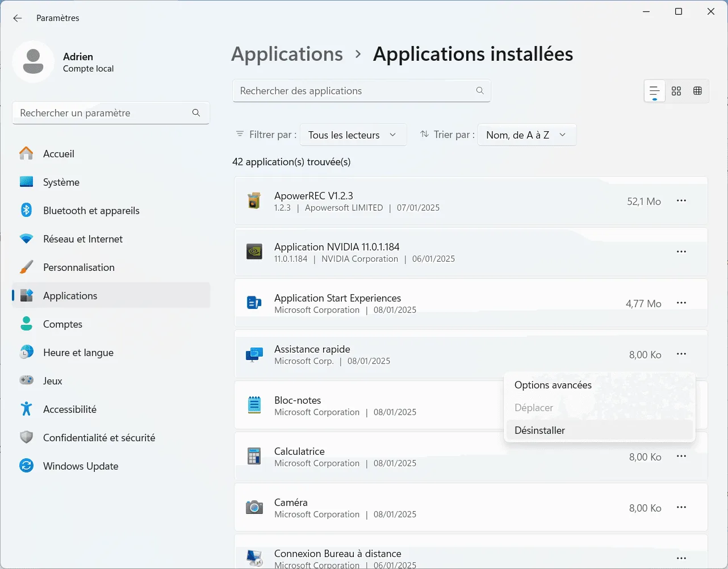Viewport: 728px width, 569px height.
Task: Open more options for Application Start Experiences
Action: coord(681,303)
